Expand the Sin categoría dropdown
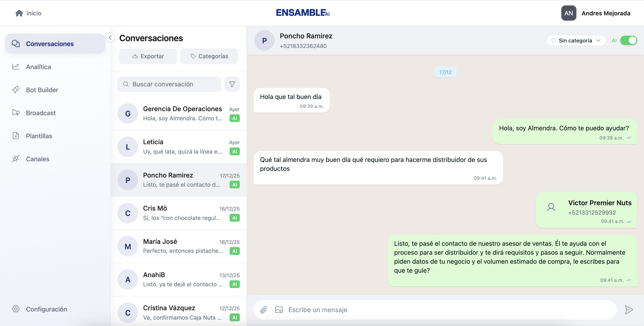 coord(576,41)
